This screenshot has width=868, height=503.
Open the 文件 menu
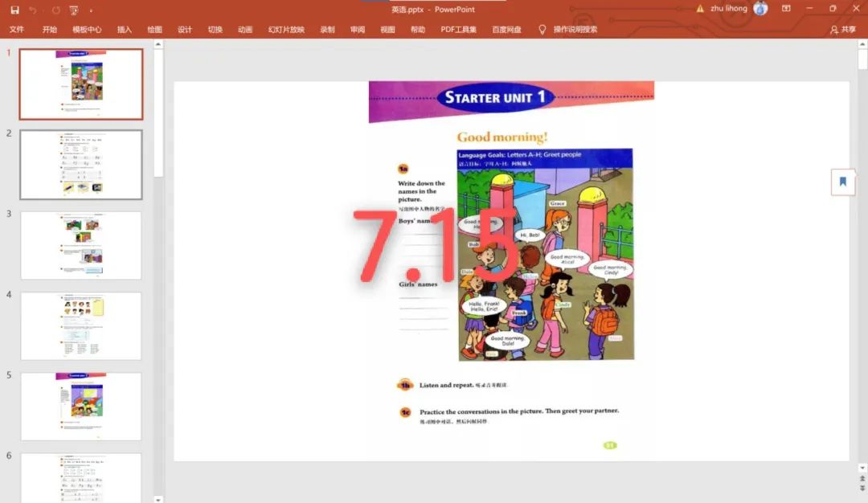pyautogui.click(x=17, y=30)
